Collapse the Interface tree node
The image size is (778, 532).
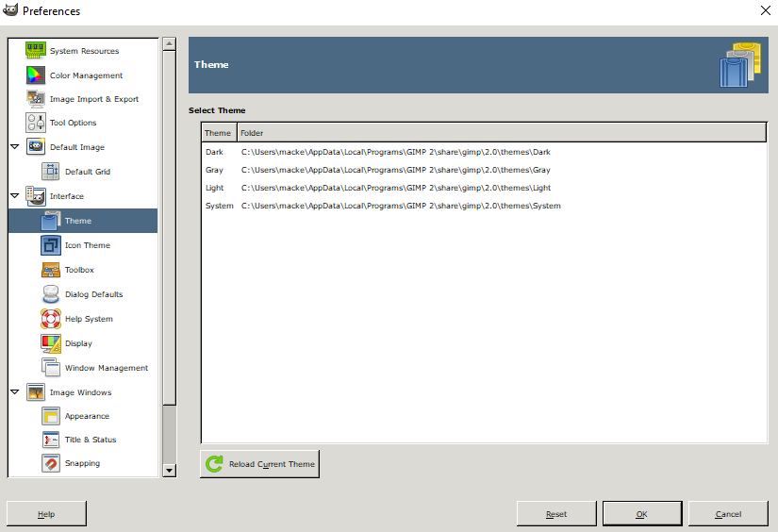point(15,196)
